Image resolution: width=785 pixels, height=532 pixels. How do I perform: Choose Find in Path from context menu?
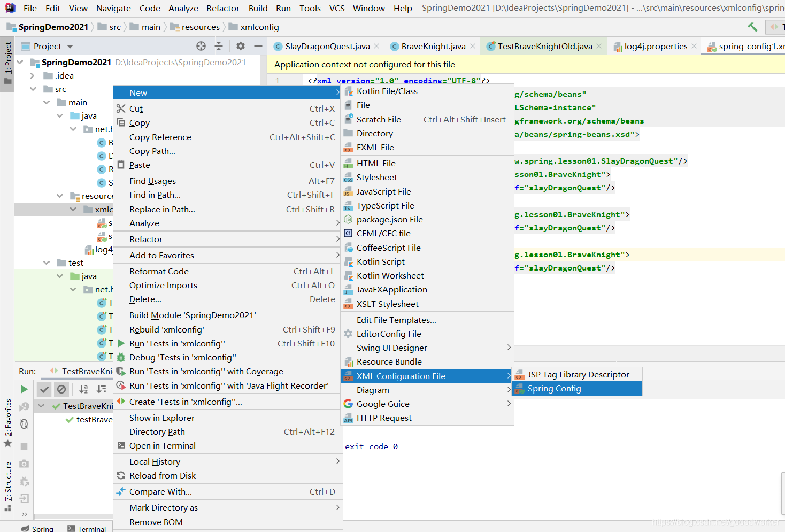point(228,195)
